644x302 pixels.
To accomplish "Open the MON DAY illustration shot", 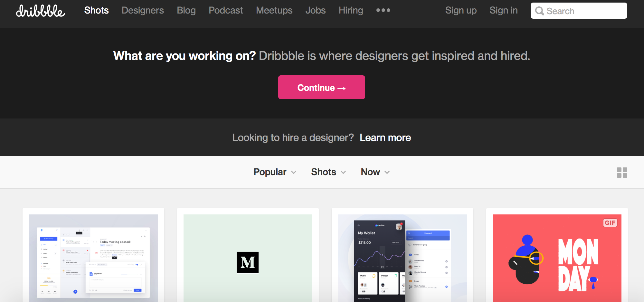I will (557, 258).
